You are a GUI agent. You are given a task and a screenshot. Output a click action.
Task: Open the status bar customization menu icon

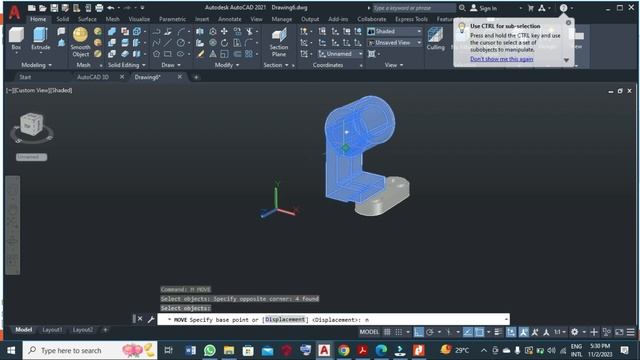click(x=631, y=332)
